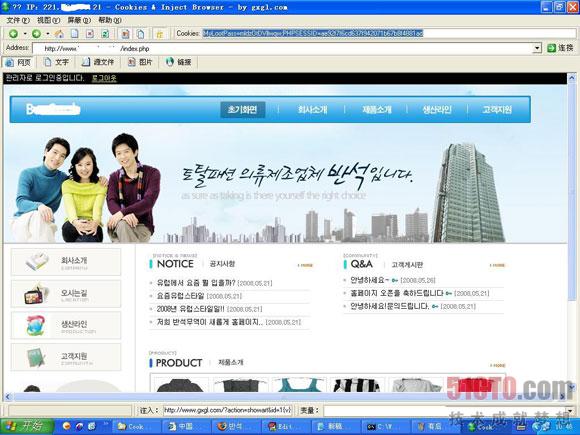This screenshot has width=580, height=435.
Task: Switch to the Firefox taskbar window
Action: [x=236, y=426]
